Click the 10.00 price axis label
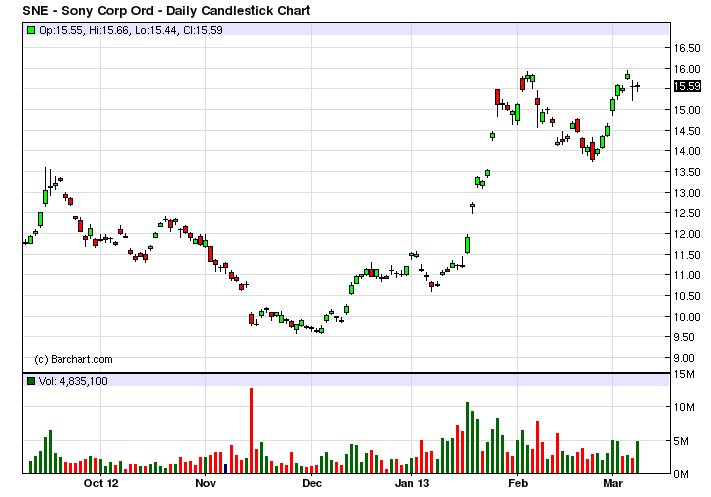This screenshot has height=497, width=711. (x=687, y=317)
